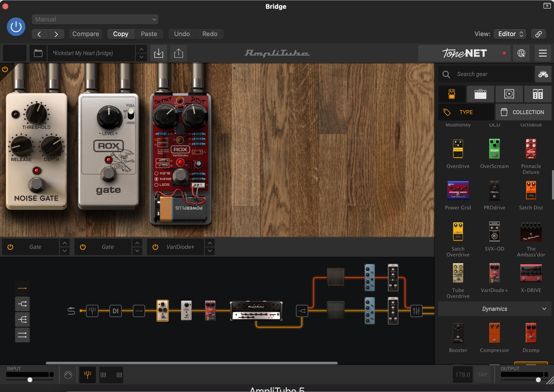Select the SVX-OD pedal
The image size is (554, 392).
pyautogui.click(x=495, y=232)
